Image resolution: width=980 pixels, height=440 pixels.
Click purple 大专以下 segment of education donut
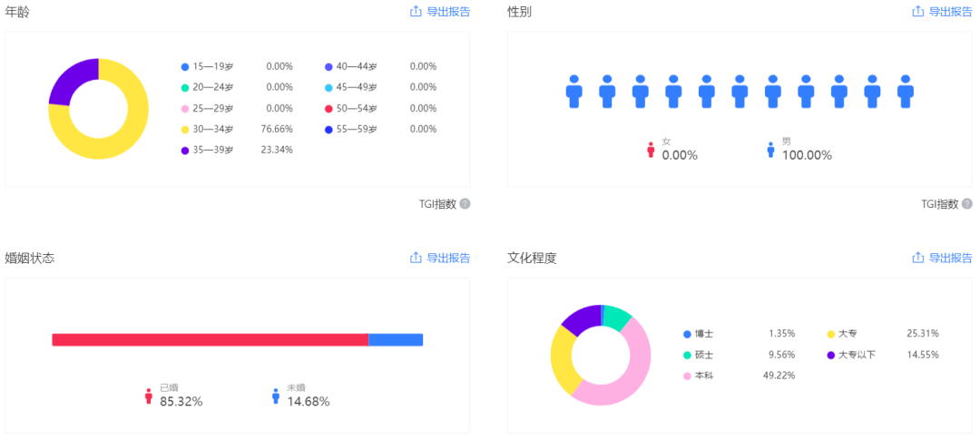pyautogui.click(x=583, y=318)
